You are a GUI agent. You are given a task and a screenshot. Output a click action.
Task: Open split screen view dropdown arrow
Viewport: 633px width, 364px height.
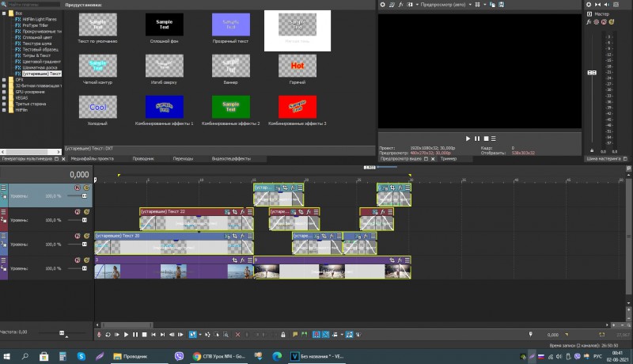coord(417,5)
